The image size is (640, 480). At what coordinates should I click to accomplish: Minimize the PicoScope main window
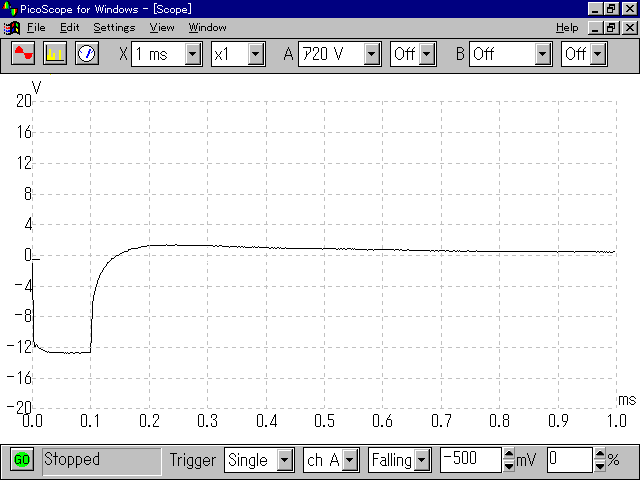(x=595, y=9)
